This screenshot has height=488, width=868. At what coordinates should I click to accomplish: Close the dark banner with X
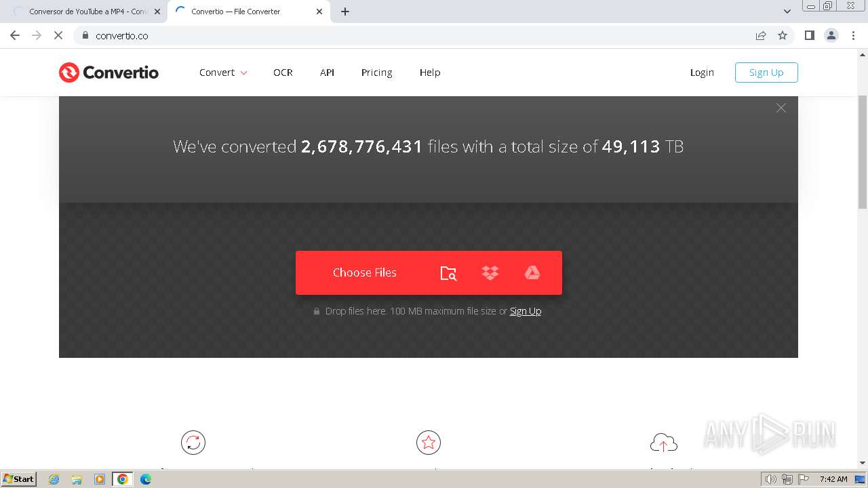(781, 108)
